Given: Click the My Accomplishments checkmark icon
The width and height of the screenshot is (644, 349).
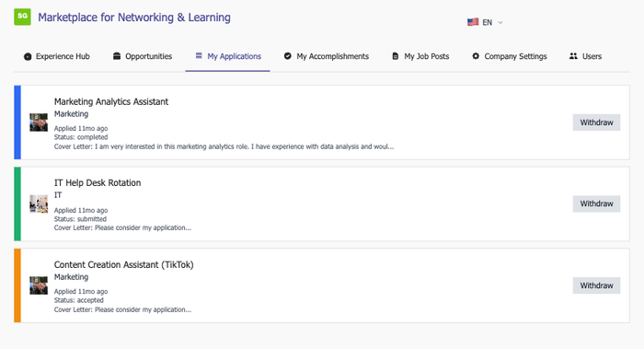Looking at the screenshot, I should tap(287, 56).
